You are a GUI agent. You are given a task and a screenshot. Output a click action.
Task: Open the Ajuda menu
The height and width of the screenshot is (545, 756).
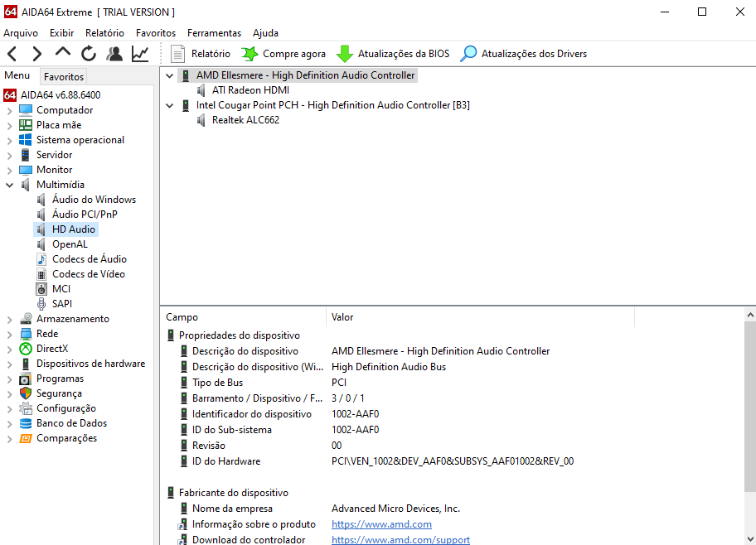click(x=265, y=33)
